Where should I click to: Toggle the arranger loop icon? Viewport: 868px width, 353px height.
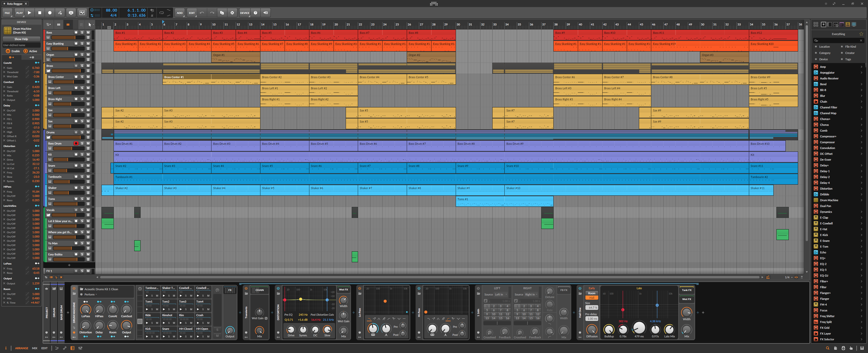tap(161, 13)
